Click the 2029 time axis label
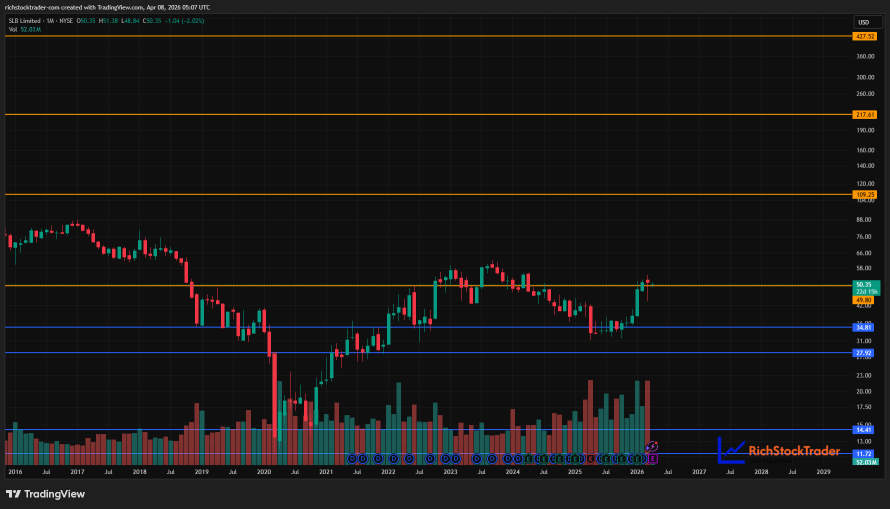This screenshot has width=890, height=509. (x=823, y=472)
